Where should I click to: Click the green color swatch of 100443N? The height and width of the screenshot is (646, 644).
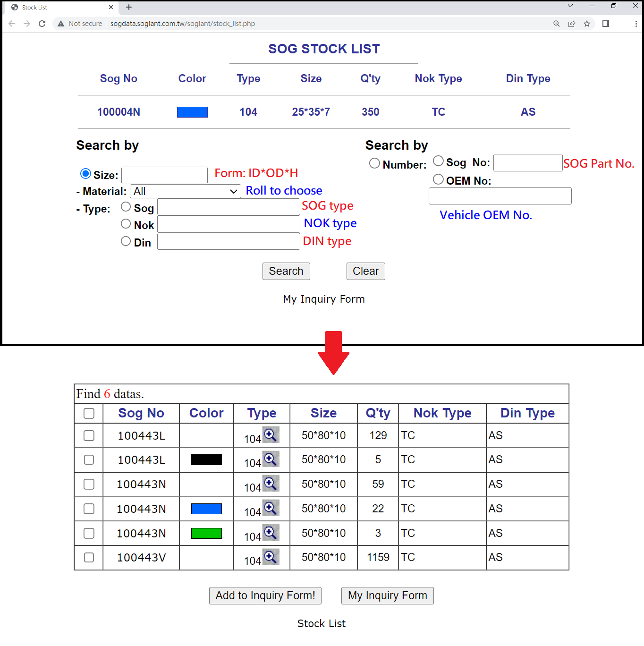pos(206,533)
